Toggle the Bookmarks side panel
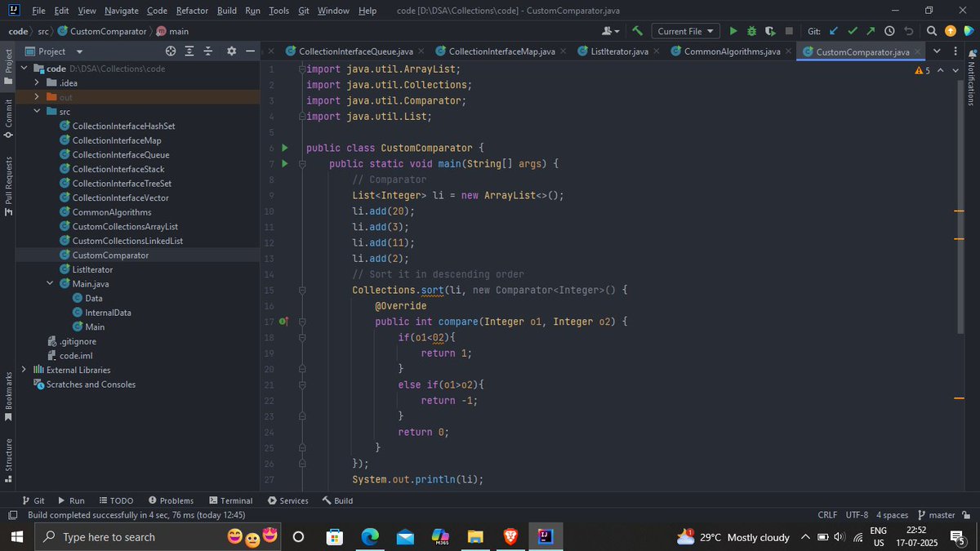Image resolution: width=980 pixels, height=551 pixels. click(x=8, y=397)
